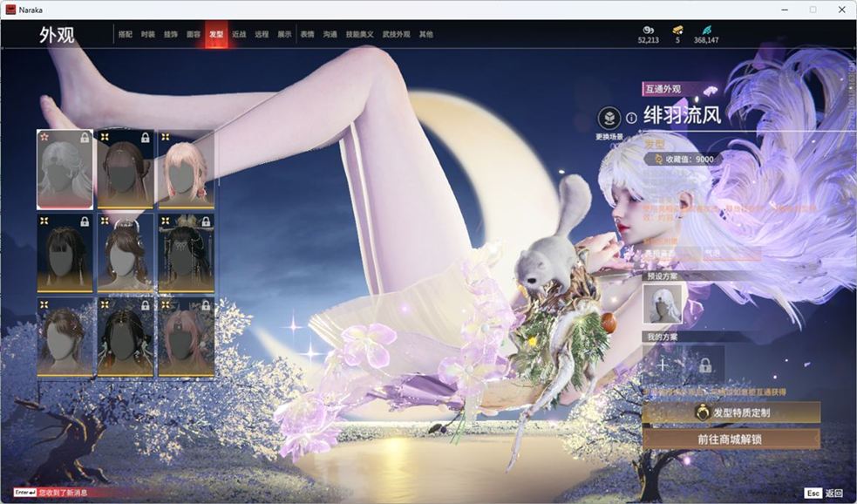Select the locked dark bangs hairstyle thumbnail
Viewport: 857px width, 504px height.
coord(65,253)
